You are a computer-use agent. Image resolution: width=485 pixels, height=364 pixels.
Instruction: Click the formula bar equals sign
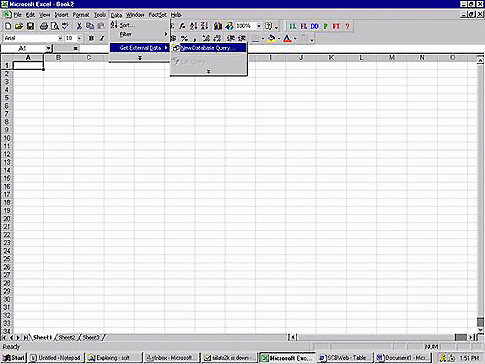tap(75, 49)
